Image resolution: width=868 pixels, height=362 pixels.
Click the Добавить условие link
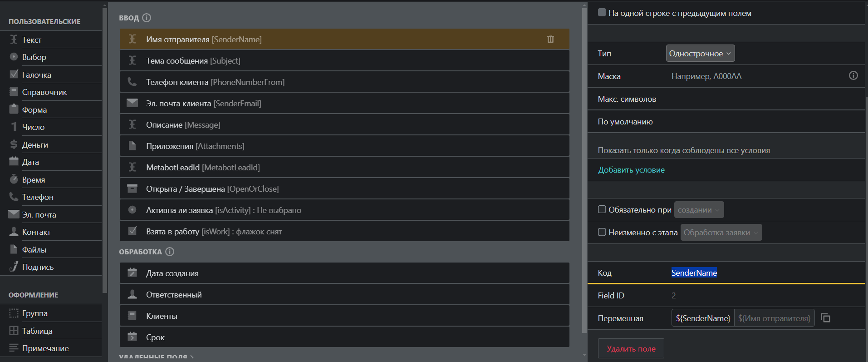pyautogui.click(x=631, y=170)
